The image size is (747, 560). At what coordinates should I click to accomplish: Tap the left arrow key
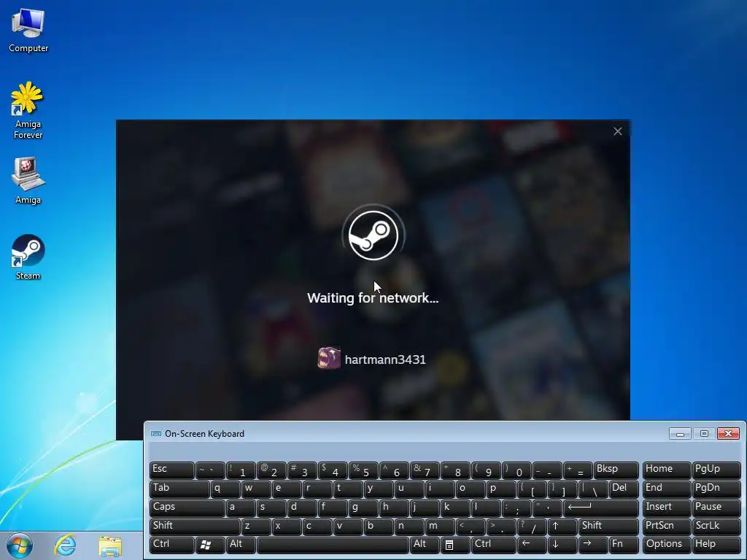pyautogui.click(x=532, y=545)
